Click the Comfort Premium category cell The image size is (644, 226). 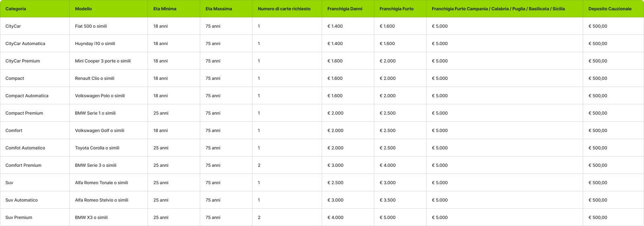(x=23, y=165)
